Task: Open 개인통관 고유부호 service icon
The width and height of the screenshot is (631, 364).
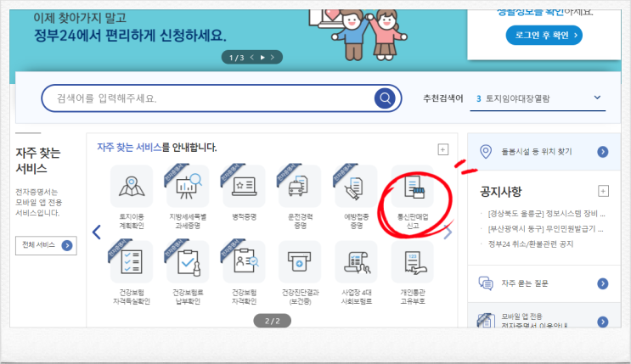Action: pos(413,262)
